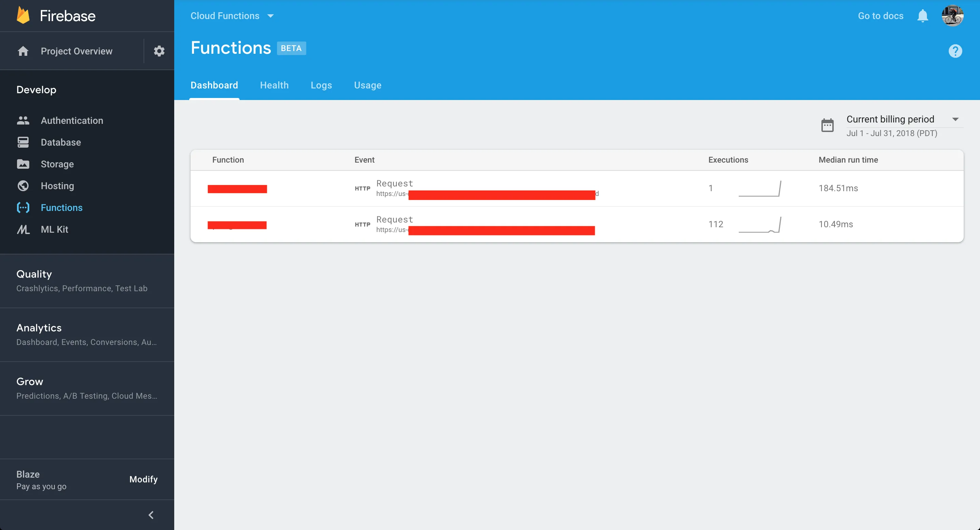
Task: Click the calendar icon by billing period
Action: pos(827,126)
